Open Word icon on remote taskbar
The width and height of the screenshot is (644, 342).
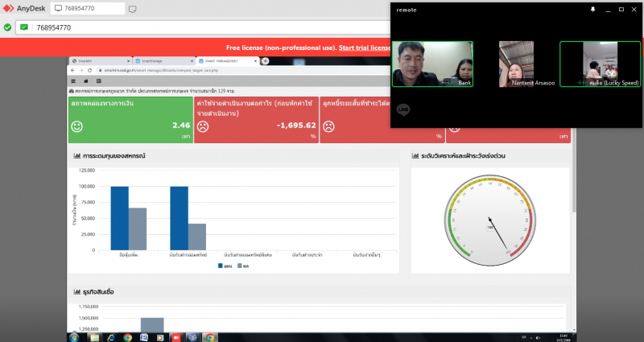144,337
